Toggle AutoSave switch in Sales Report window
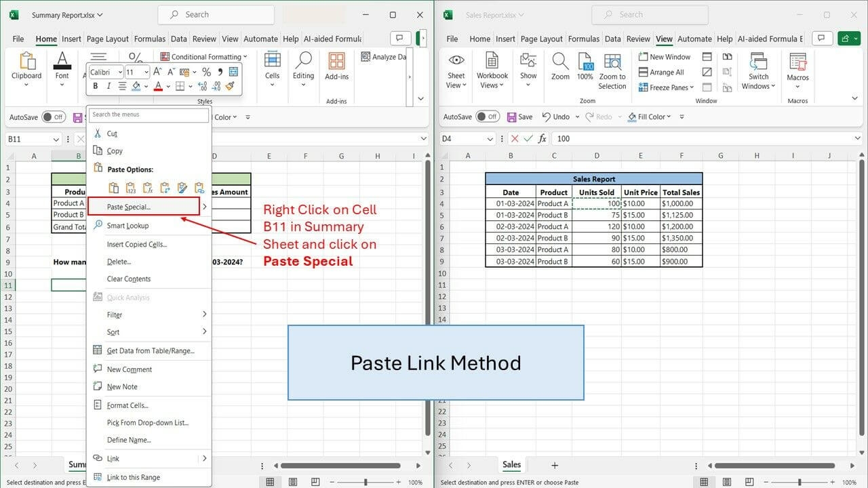868x488 pixels. click(x=487, y=117)
